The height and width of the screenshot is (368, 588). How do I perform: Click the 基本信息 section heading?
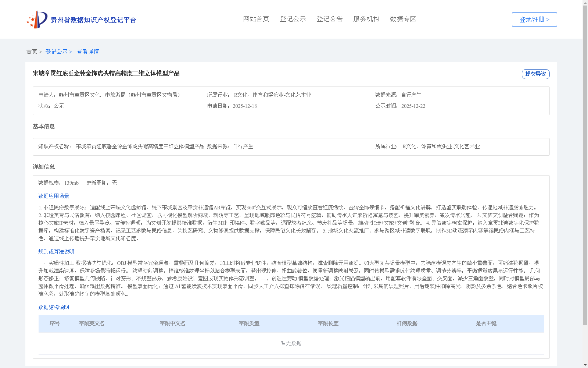44,127
